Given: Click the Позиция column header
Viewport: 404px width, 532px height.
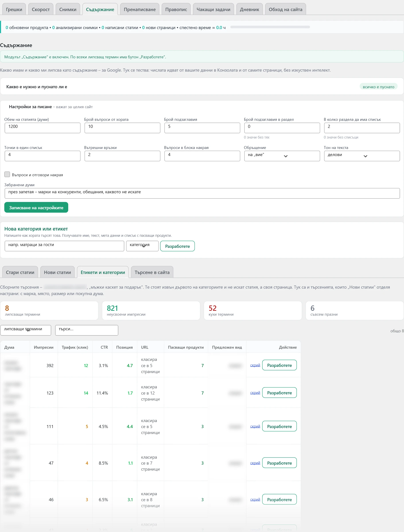Looking at the screenshot, I should pyautogui.click(x=124, y=347).
